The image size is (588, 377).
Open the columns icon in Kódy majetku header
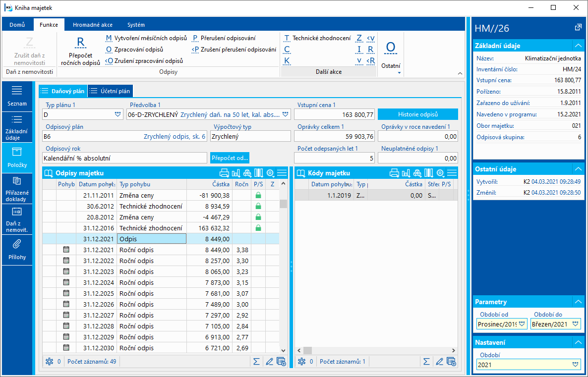(x=429, y=173)
